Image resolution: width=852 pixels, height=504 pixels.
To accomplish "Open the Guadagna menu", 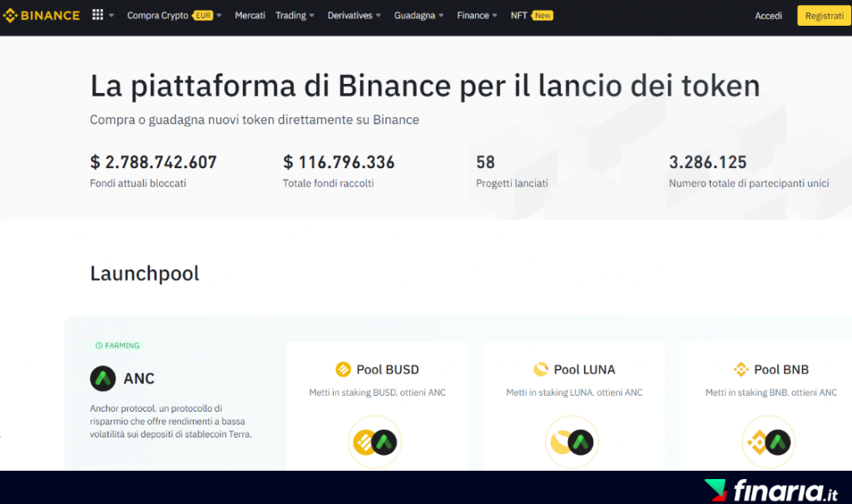I will pos(414,15).
